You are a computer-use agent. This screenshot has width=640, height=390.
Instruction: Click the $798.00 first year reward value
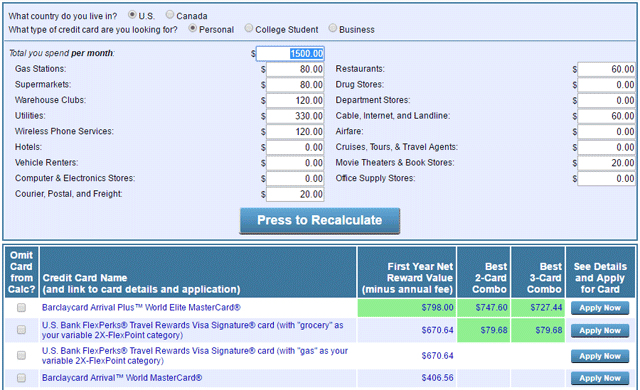point(437,308)
